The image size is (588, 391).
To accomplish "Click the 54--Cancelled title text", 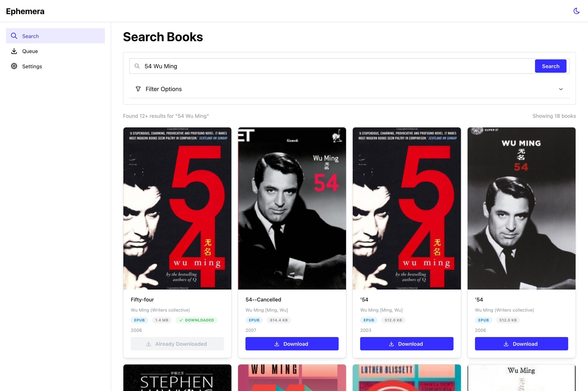I will point(263,300).
